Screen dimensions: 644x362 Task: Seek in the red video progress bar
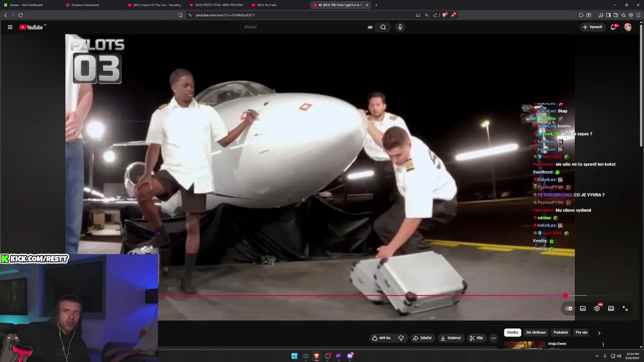pyautogui.click(x=362, y=296)
